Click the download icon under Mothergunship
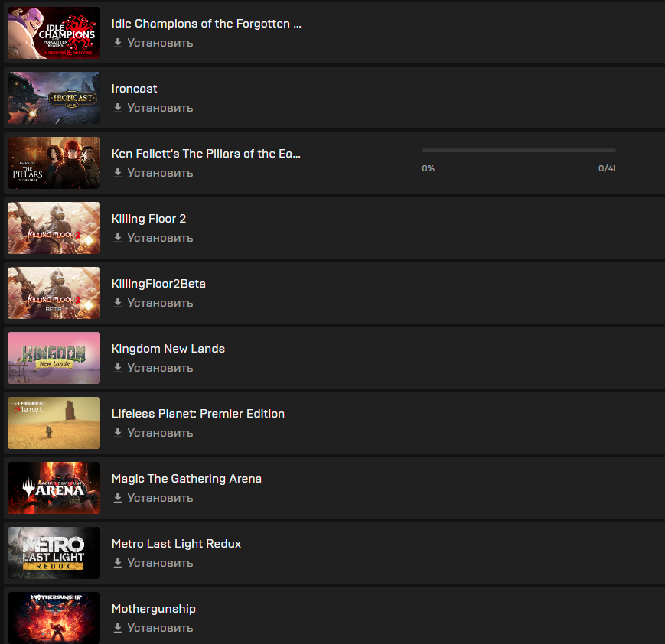This screenshot has height=644, width=665. 118,628
